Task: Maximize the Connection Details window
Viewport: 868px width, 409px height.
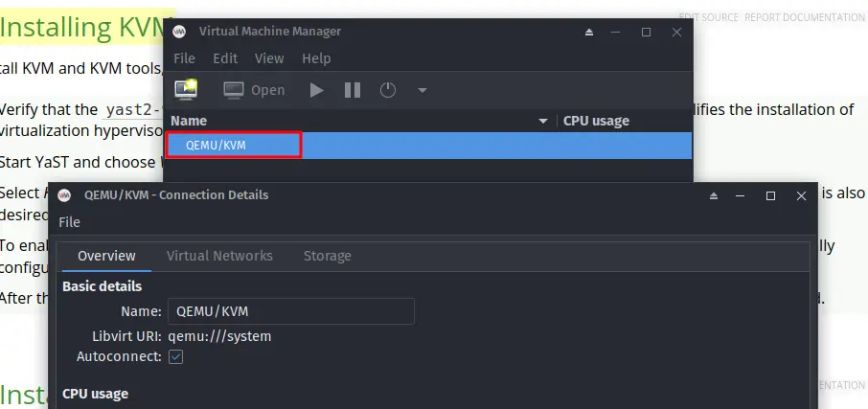Action: tap(770, 195)
